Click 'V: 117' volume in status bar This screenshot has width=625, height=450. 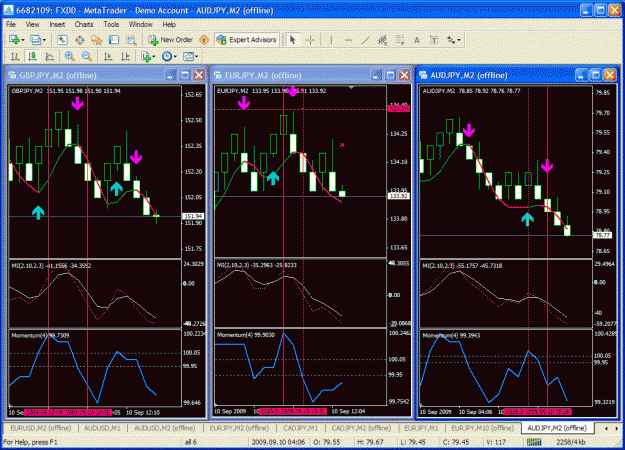point(497,442)
